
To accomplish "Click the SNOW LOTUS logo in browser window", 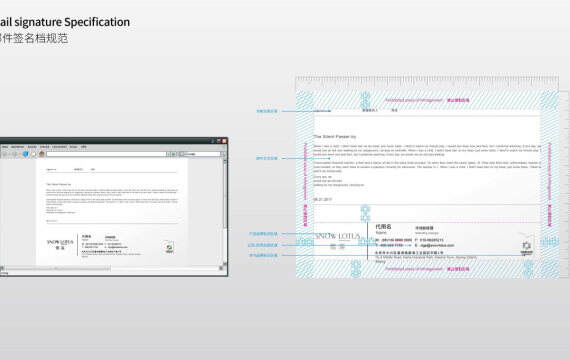I will click(x=60, y=244).
